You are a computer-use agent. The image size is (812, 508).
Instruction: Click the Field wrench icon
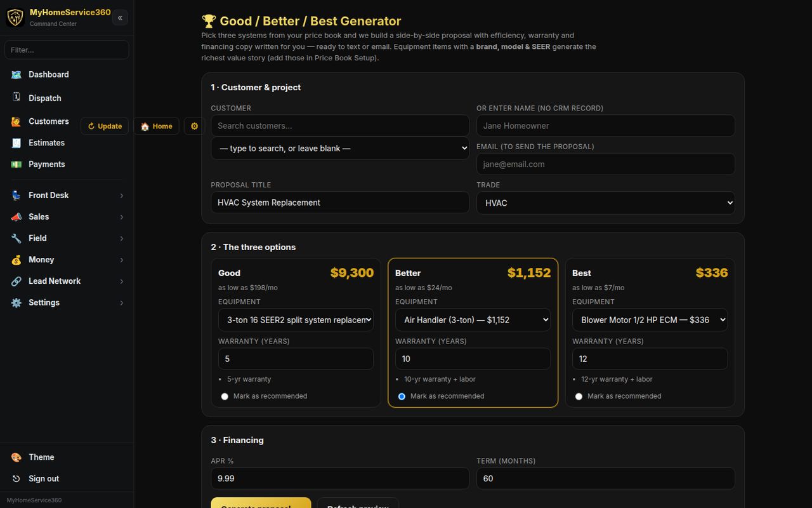point(16,238)
